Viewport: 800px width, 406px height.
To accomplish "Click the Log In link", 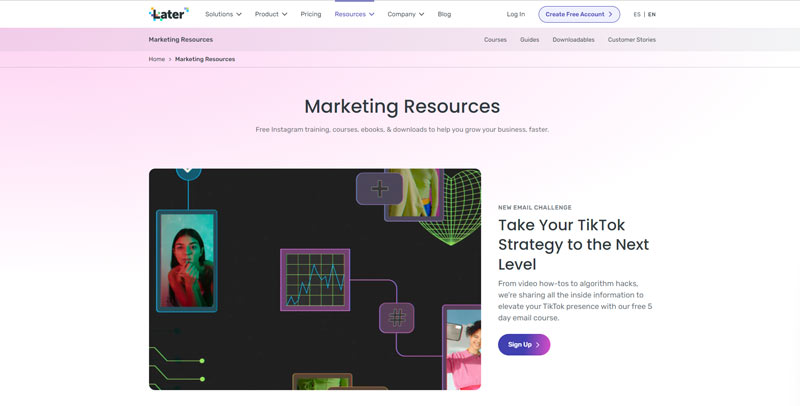I will point(515,14).
